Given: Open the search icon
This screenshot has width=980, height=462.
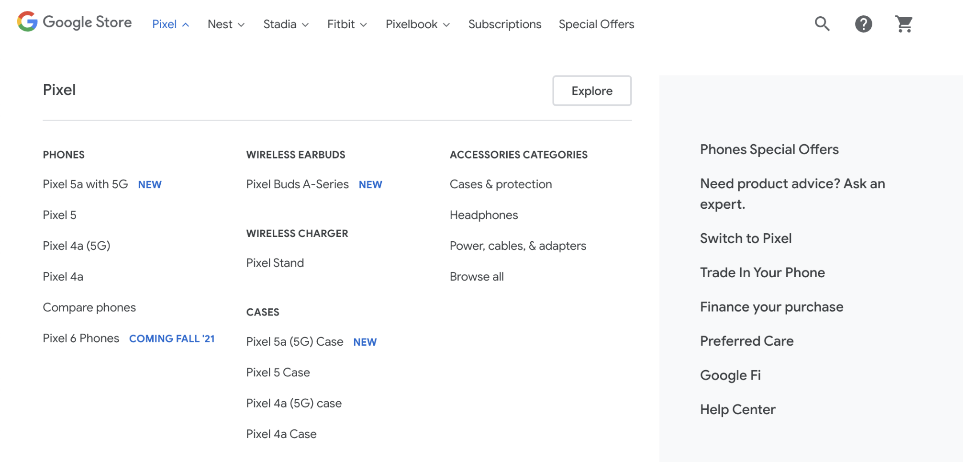Looking at the screenshot, I should [822, 23].
